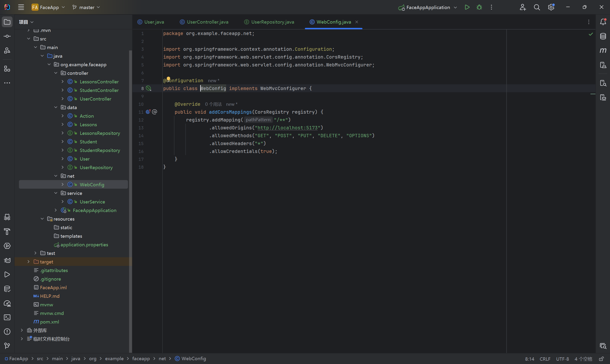
Task: Click the Search Everywhere magnifier
Action: click(537, 7)
